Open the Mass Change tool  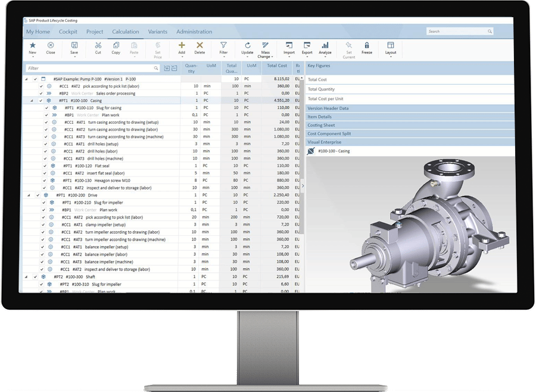pyautogui.click(x=265, y=45)
